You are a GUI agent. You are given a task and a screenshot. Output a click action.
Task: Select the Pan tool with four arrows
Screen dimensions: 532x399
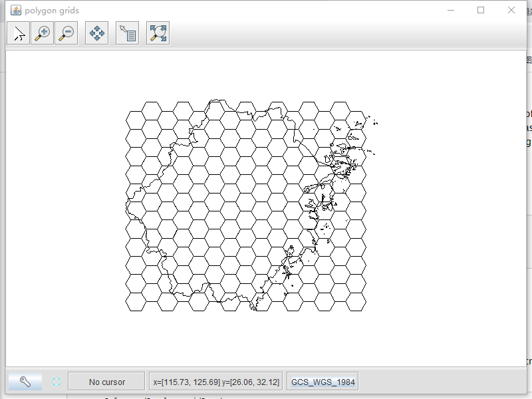(96, 32)
